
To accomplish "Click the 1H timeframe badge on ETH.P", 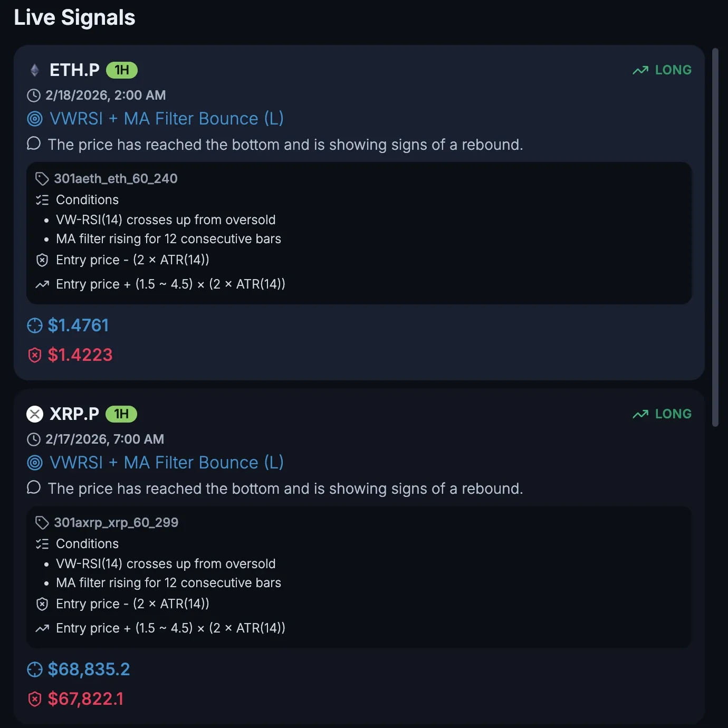I will (122, 70).
